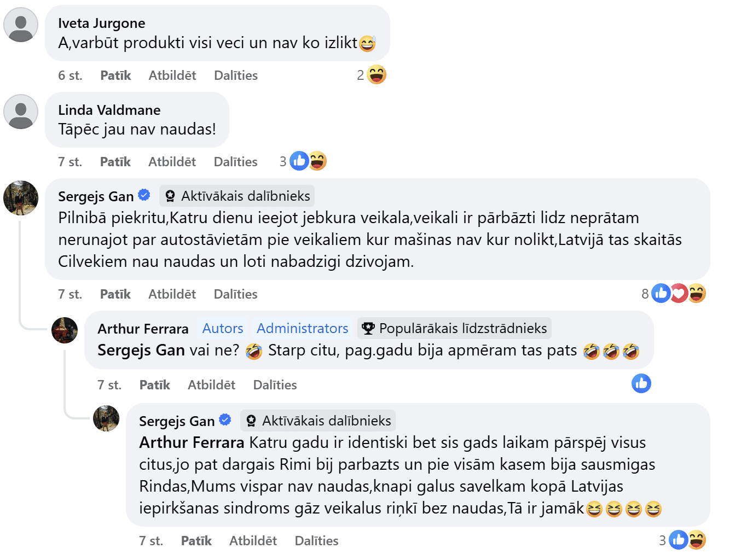741x560 pixels.
Task: Open Linda Valdmane's profile avatar
Action: (21, 112)
